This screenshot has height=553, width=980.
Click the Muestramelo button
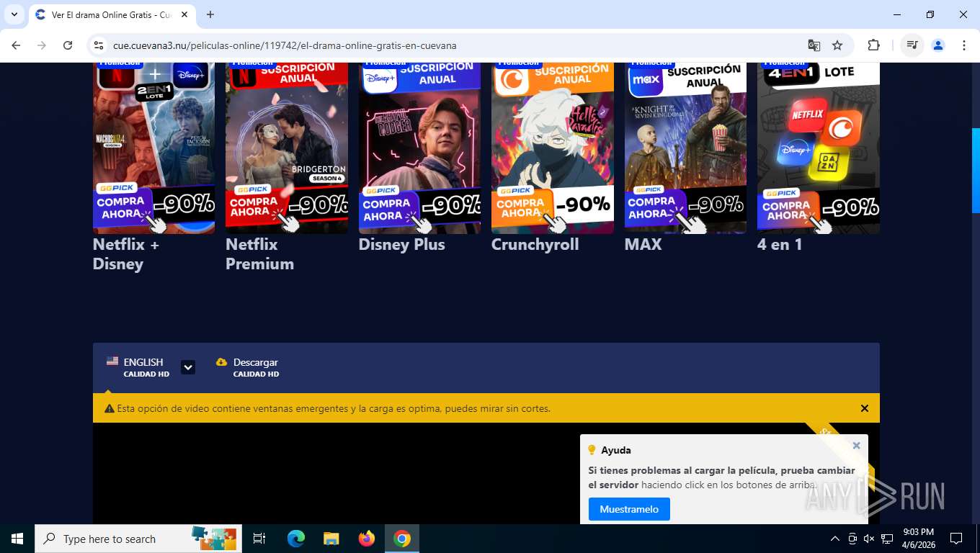(x=629, y=509)
